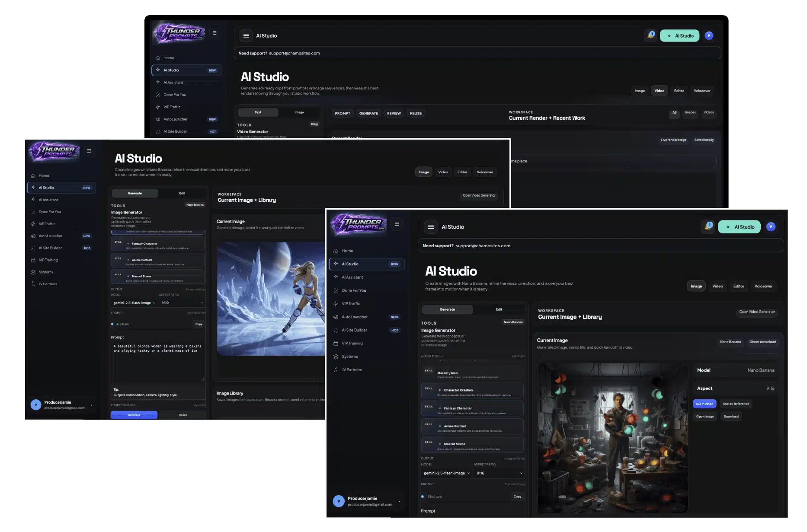The image size is (807, 532).
Task: Click the Done For You wand icon in the hockey-image window
Action: (x=33, y=212)
